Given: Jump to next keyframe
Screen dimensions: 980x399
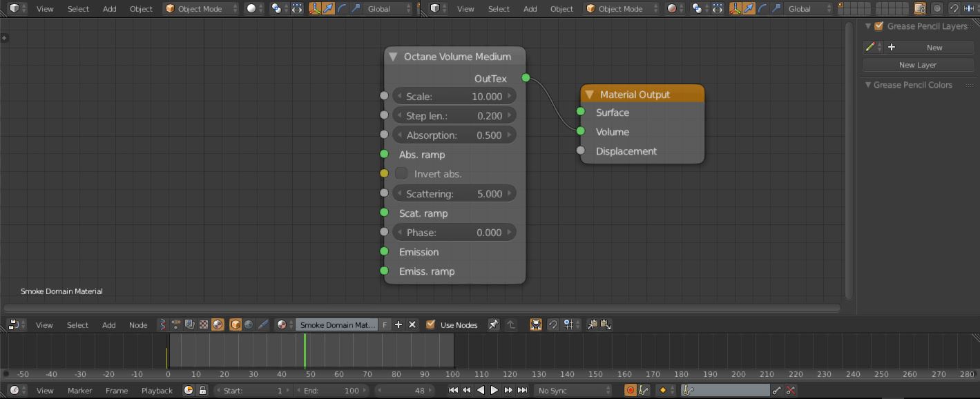Looking at the screenshot, I should pyautogui.click(x=508, y=390).
